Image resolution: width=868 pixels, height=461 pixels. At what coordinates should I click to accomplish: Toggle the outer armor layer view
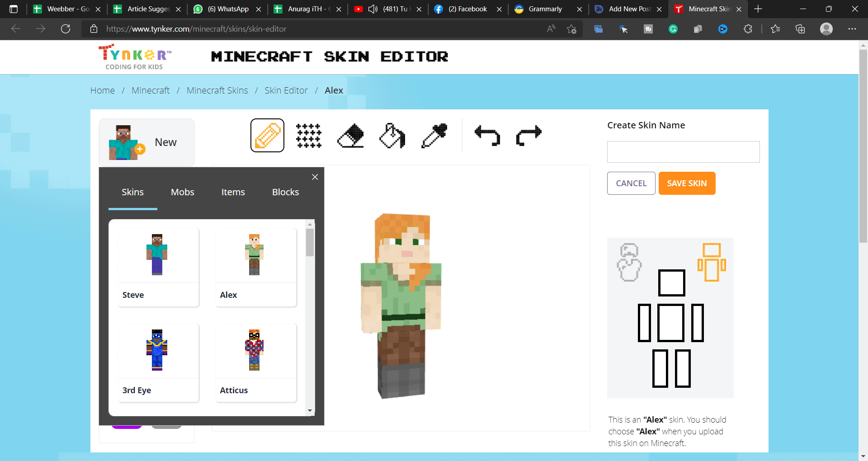click(629, 262)
